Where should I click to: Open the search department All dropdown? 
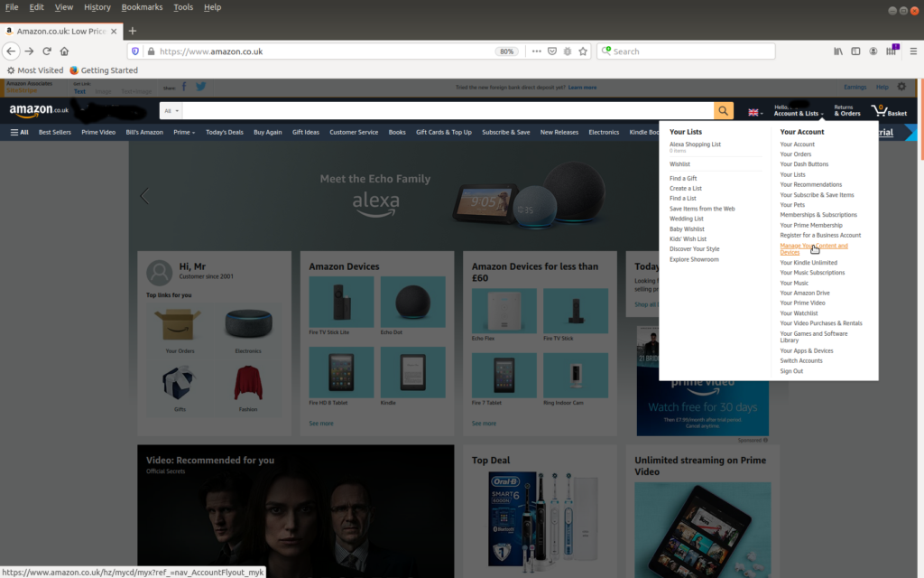[171, 111]
